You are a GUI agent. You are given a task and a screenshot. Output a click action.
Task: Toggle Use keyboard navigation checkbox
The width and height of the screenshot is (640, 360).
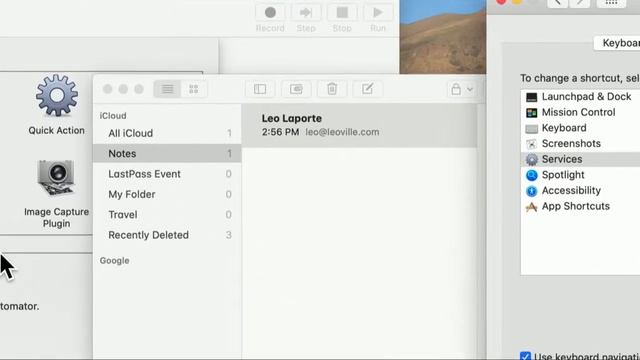[525, 356]
